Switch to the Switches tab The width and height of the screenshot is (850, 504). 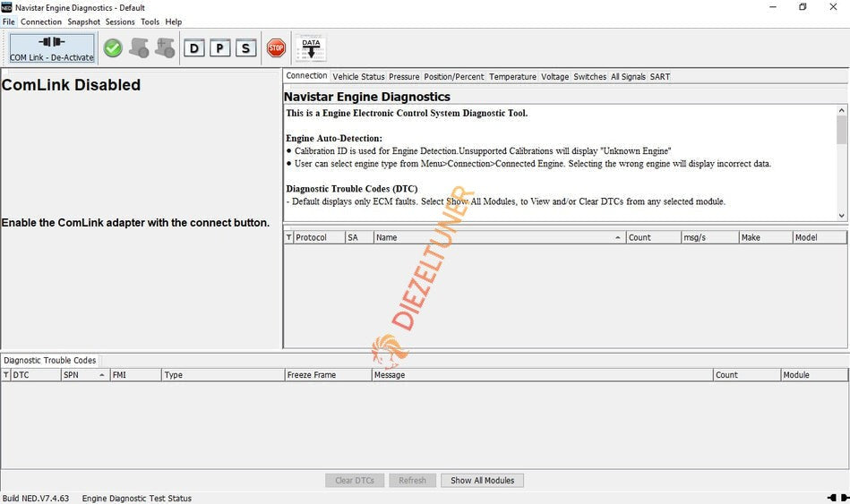coord(589,77)
